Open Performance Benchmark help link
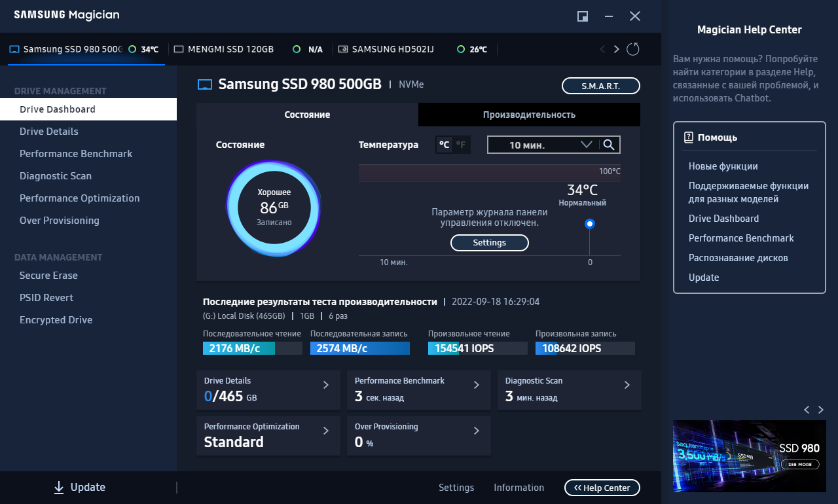 point(741,238)
